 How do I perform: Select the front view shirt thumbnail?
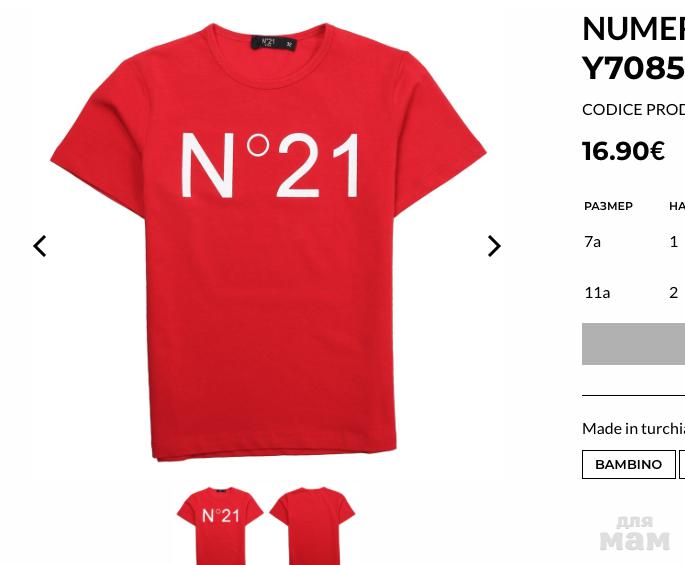220,526
